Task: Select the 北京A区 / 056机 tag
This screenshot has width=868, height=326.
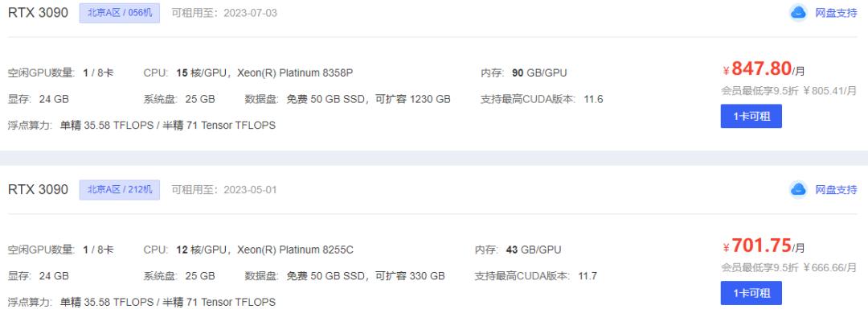Action: click(x=119, y=13)
